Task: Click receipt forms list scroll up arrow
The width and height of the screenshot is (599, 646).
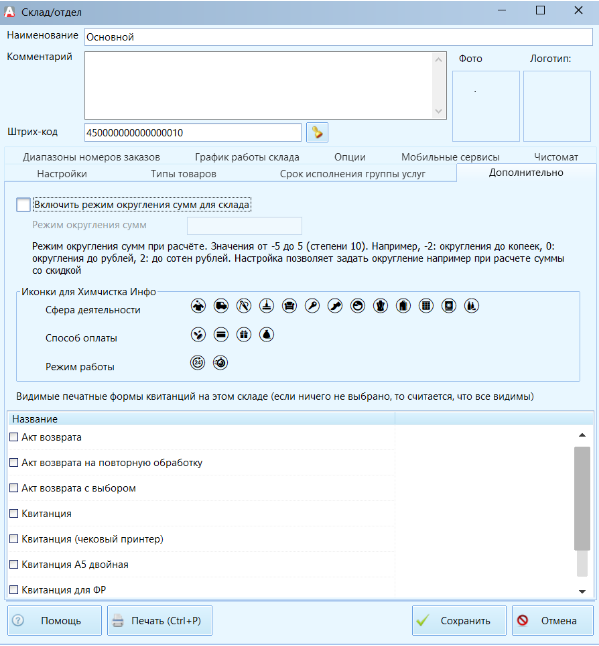Action: click(x=582, y=435)
